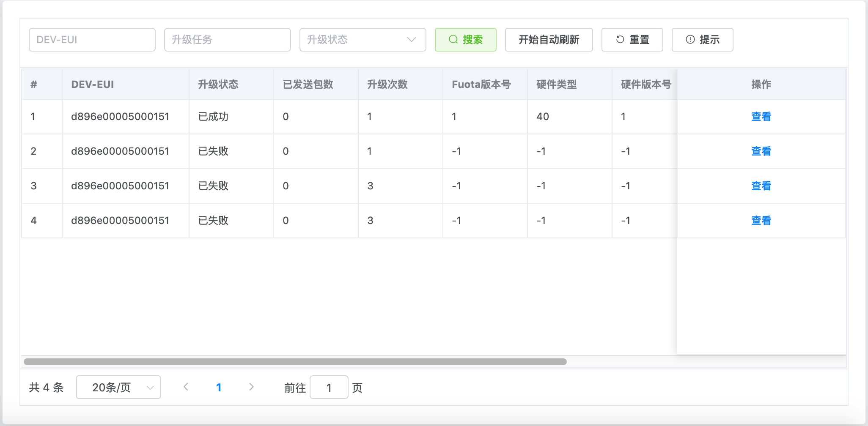Click the 共 4 条 total count text
Screen dimensions: 868x426
point(47,388)
